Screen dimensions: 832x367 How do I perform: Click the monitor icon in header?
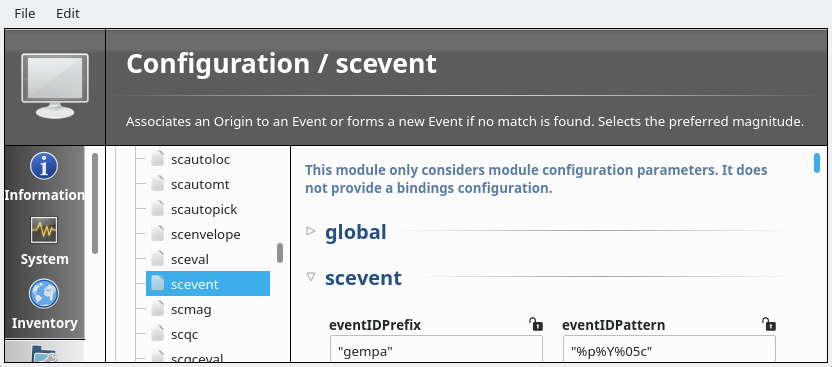click(x=55, y=86)
